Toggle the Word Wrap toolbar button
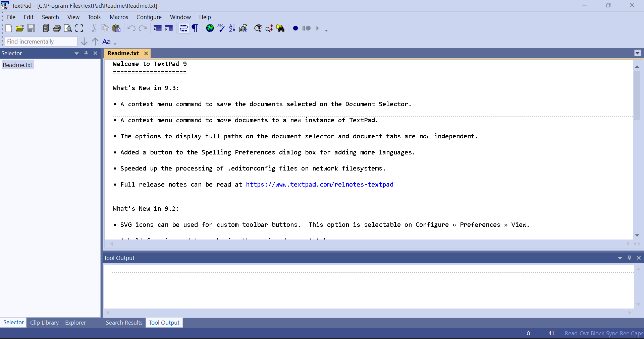644x339 pixels. pos(184,28)
